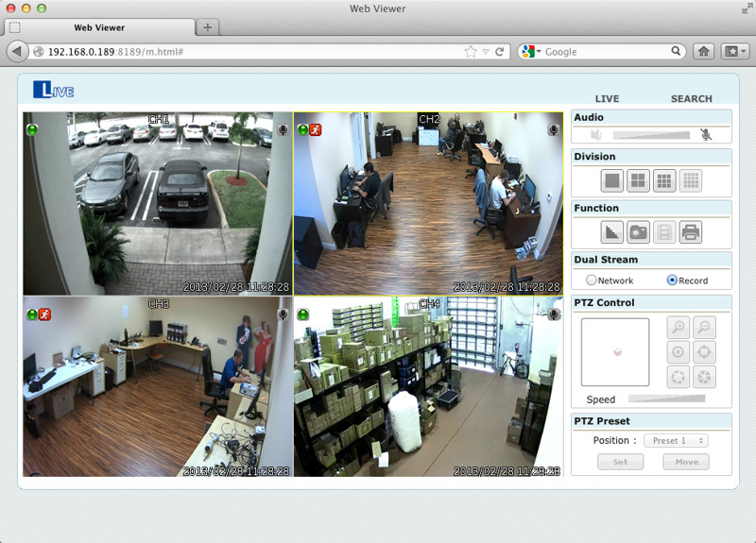756x543 pixels.
Task: Select 3x3 nine-channel division layout
Action: click(x=664, y=180)
